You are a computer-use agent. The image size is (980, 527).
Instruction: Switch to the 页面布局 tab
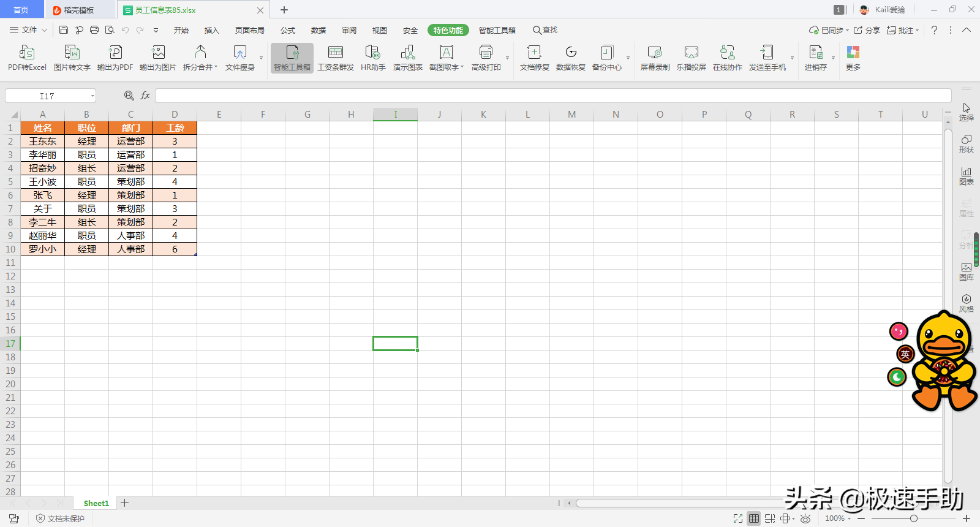[250, 30]
